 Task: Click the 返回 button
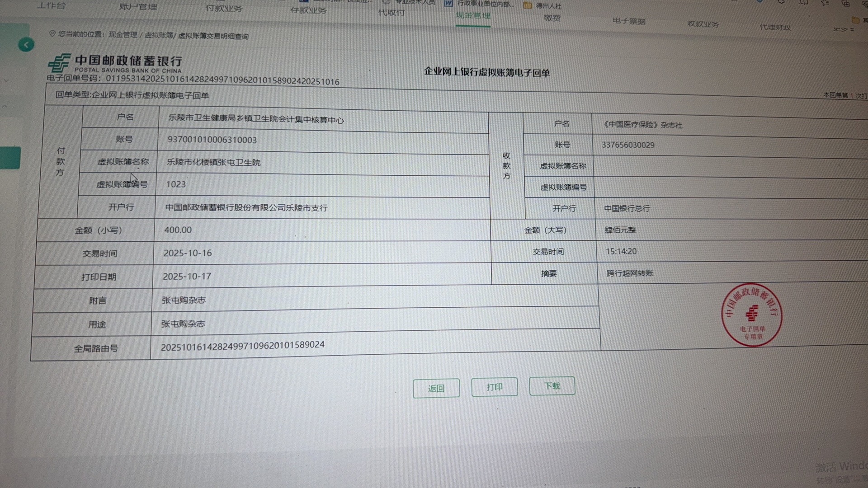pyautogui.click(x=436, y=389)
